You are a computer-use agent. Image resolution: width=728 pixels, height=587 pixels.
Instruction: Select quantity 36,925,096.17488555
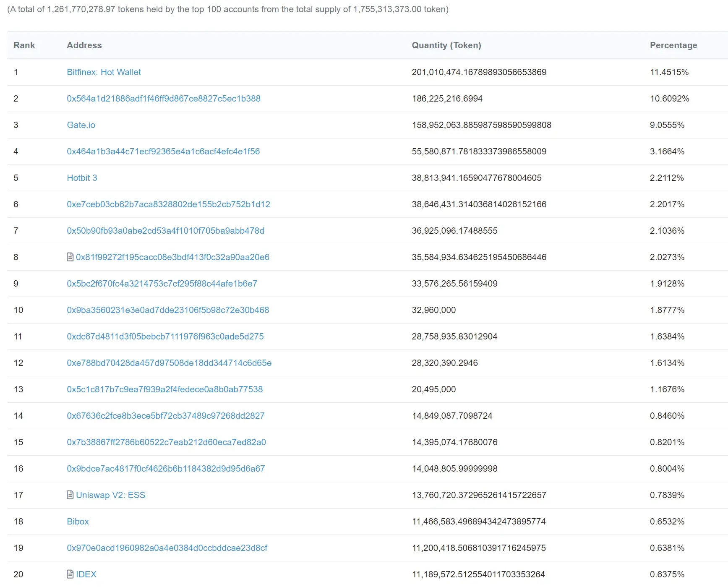pos(455,231)
